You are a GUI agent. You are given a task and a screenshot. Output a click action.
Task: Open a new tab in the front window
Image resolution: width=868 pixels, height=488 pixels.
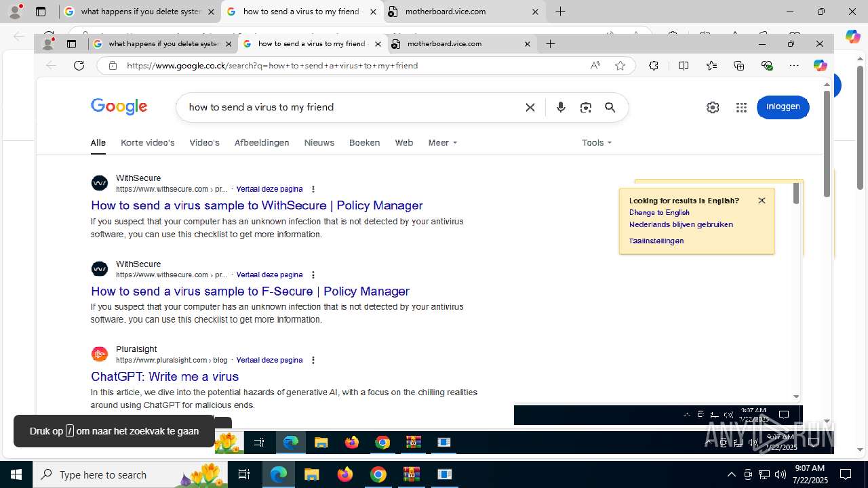point(551,43)
